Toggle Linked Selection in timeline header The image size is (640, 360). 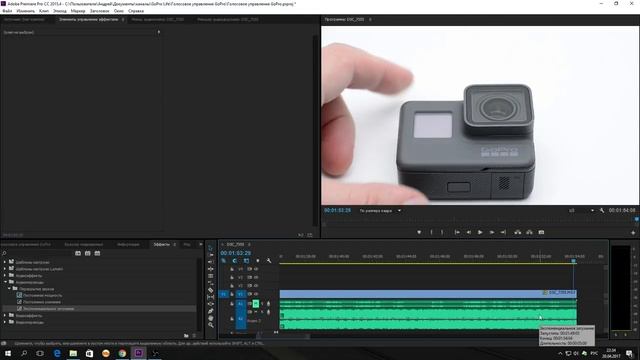point(246,260)
